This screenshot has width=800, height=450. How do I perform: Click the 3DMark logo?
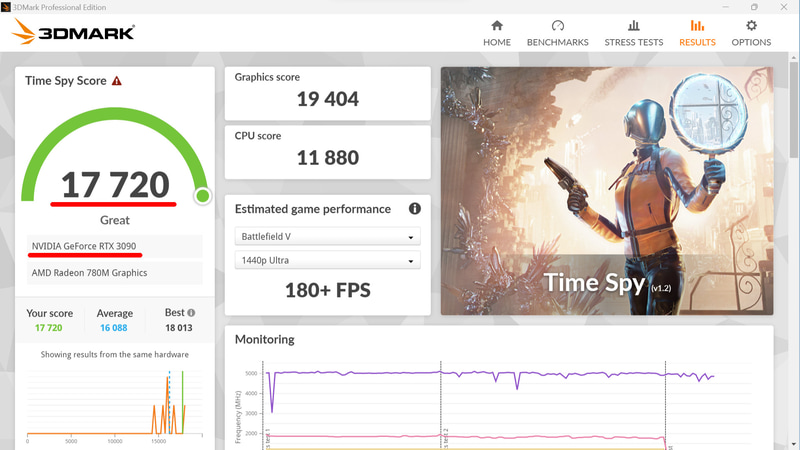tap(73, 32)
